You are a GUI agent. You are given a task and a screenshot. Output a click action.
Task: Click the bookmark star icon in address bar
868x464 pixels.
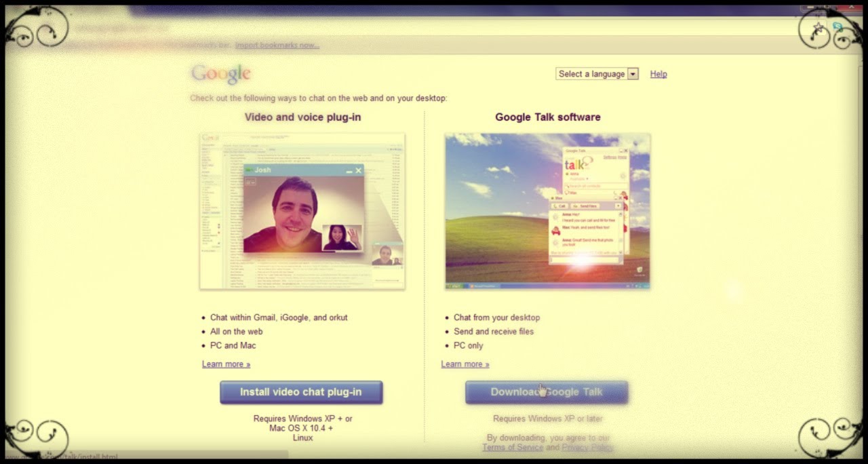[x=818, y=28]
